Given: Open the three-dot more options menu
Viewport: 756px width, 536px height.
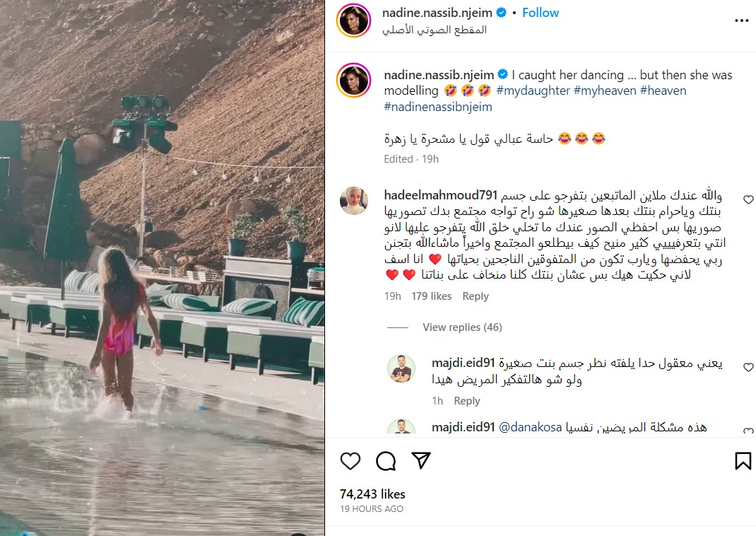Looking at the screenshot, I should [742, 21].
